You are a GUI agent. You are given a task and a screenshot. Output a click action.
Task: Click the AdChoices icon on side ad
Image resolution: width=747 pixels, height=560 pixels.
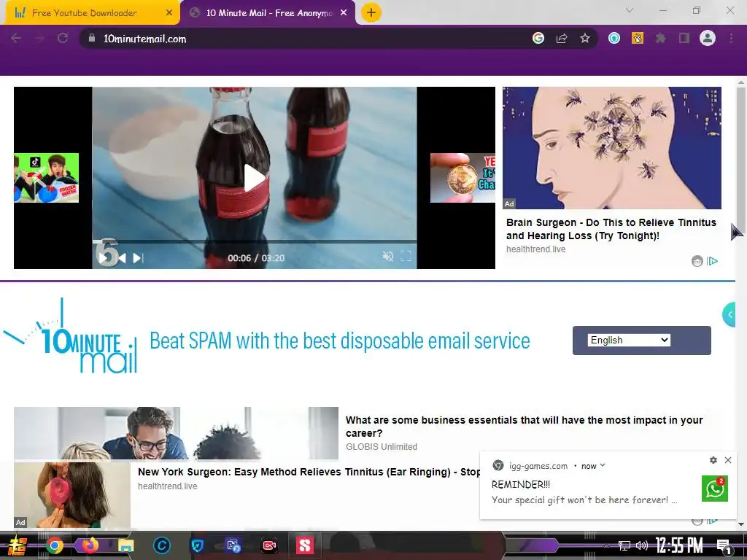coord(712,261)
